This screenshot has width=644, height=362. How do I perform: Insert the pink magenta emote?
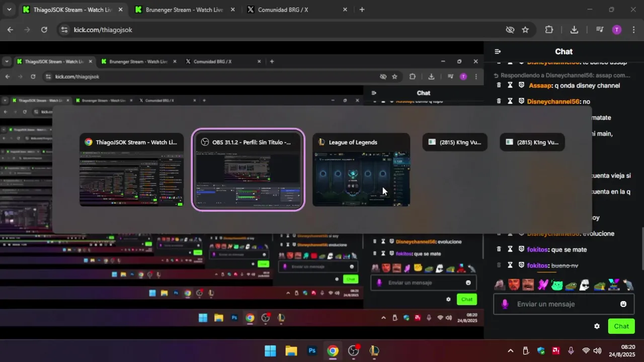542,285
